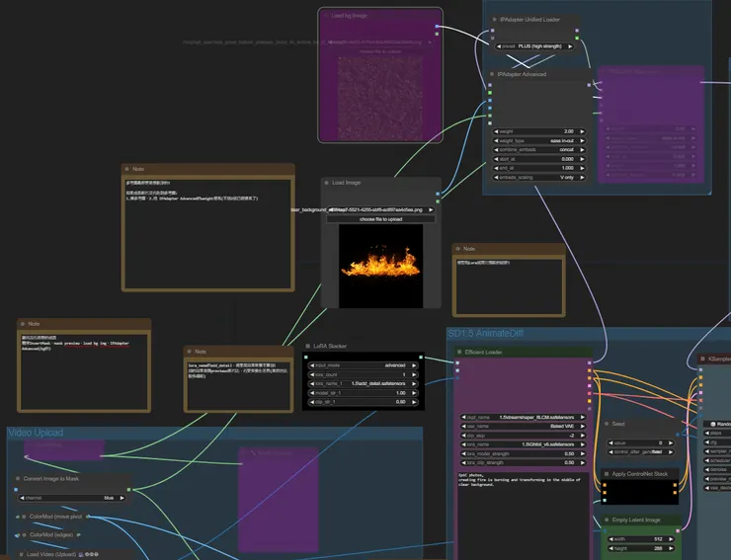Click the top-left purple input socket of IPAdapter Advanced
This screenshot has width=731, height=560.
[x=490, y=85]
